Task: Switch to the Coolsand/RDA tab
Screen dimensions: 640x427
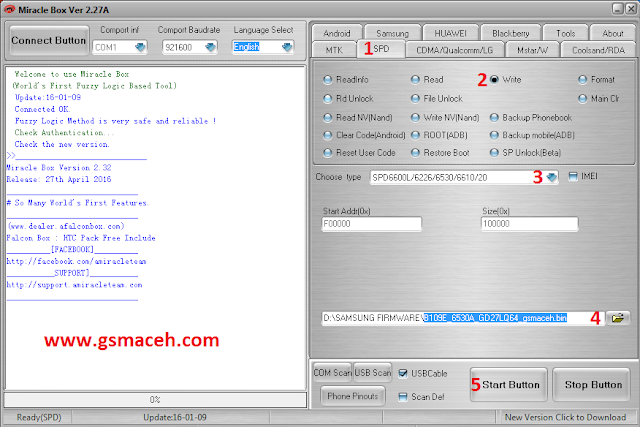Action: (x=598, y=50)
